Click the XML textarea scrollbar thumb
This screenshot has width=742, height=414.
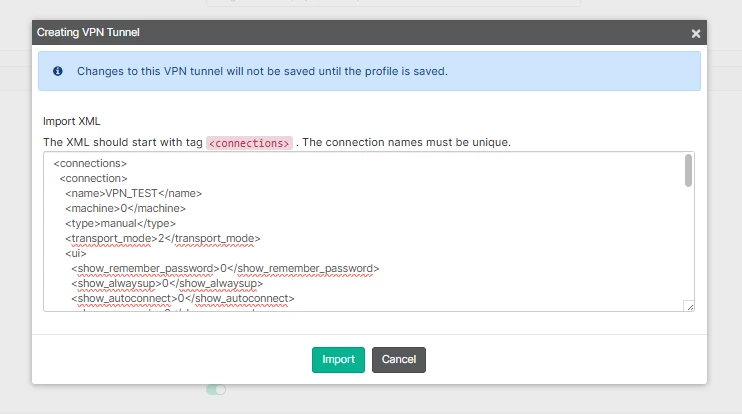688,170
